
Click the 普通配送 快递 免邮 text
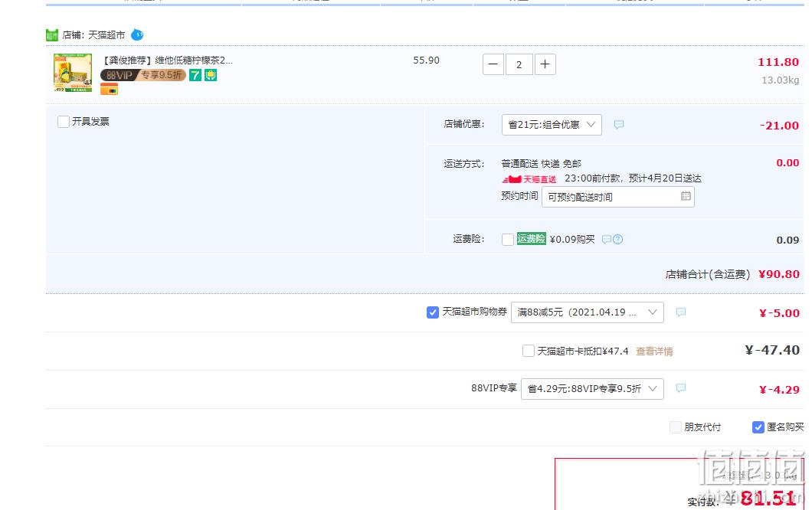[541, 164]
